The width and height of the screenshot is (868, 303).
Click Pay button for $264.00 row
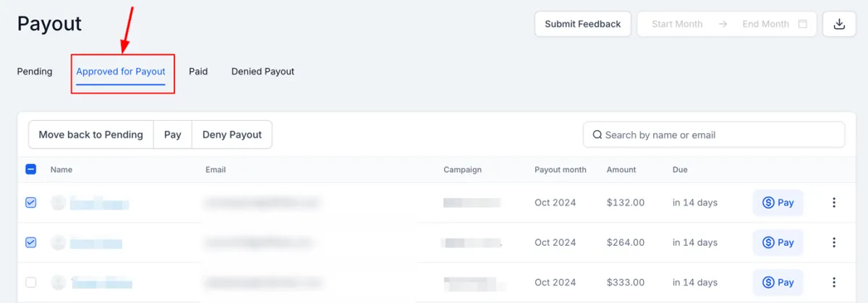[778, 243]
